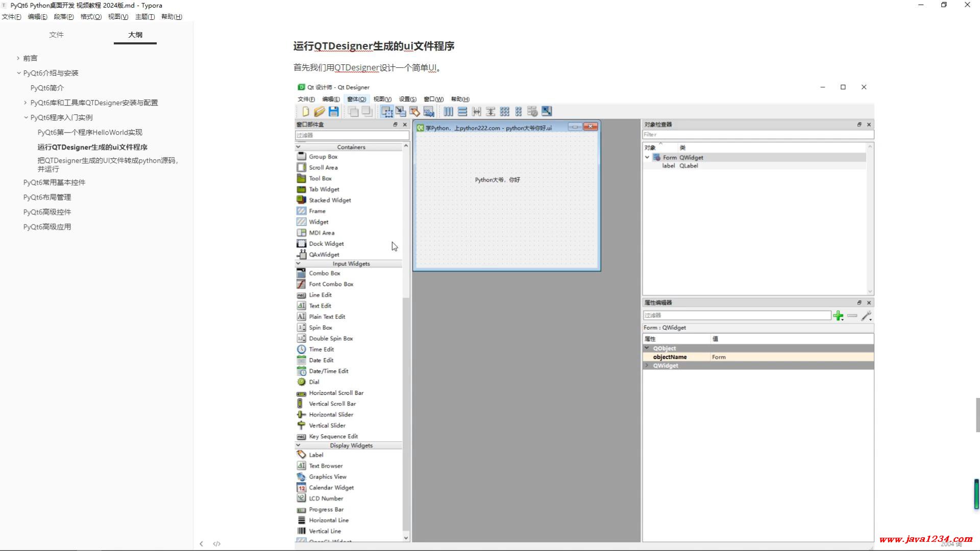This screenshot has width=980, height=551.
Task: Open Typora 格式(O) menu
Action: point(91,17)
